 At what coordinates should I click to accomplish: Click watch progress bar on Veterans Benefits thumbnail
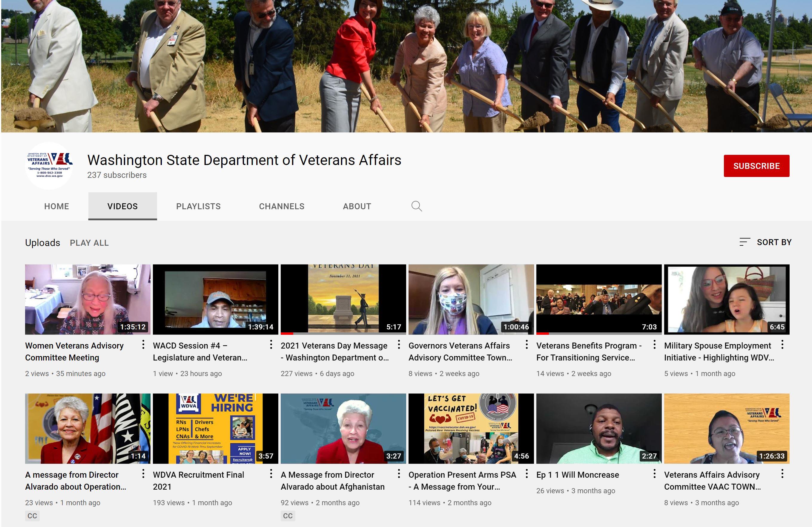599,333
